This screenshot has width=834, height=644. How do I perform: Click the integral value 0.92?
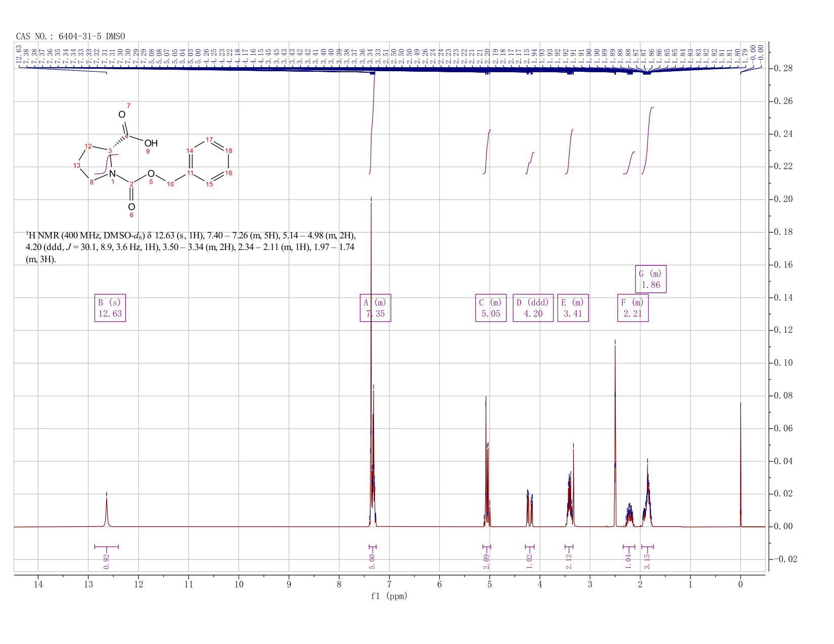point(107,562)
